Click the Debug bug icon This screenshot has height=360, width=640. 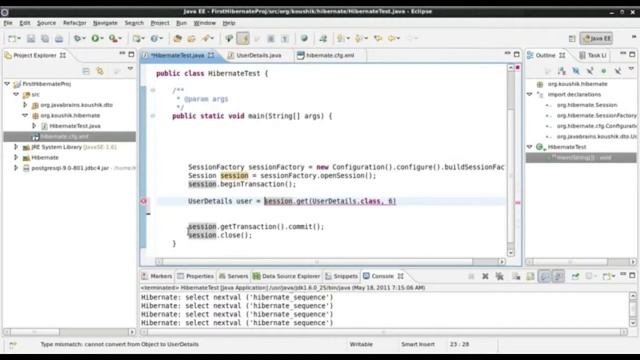click(x=77, y=38)
